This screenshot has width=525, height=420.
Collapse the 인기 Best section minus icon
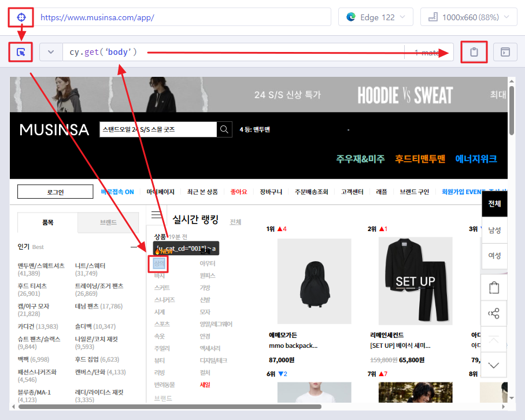click(134, 247)
